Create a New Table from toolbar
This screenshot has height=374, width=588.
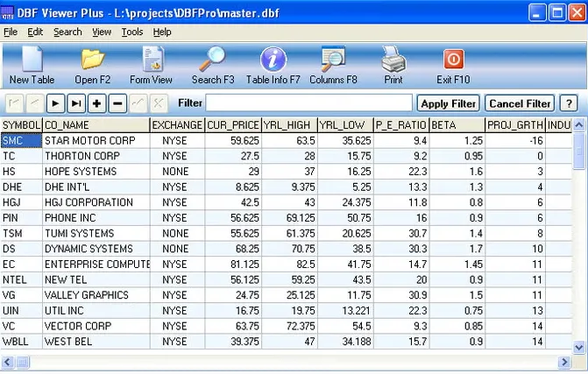click(x=32, y=66)
